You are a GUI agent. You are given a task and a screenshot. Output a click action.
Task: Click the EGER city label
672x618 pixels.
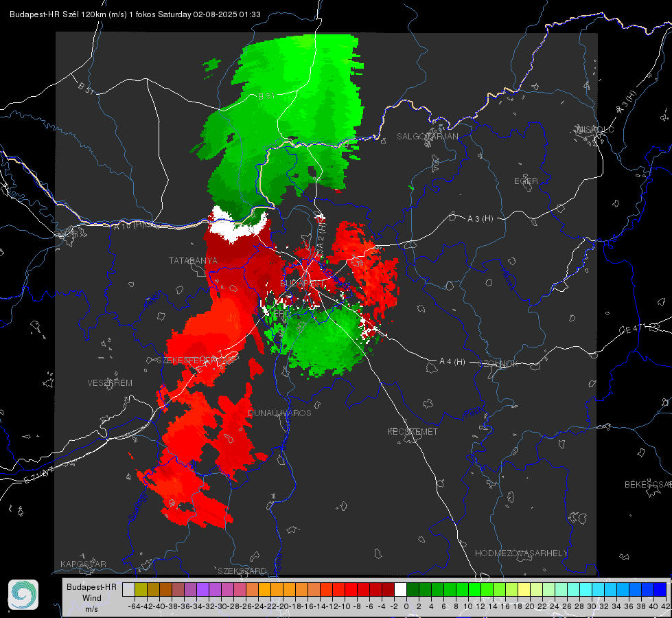(526, 181)
